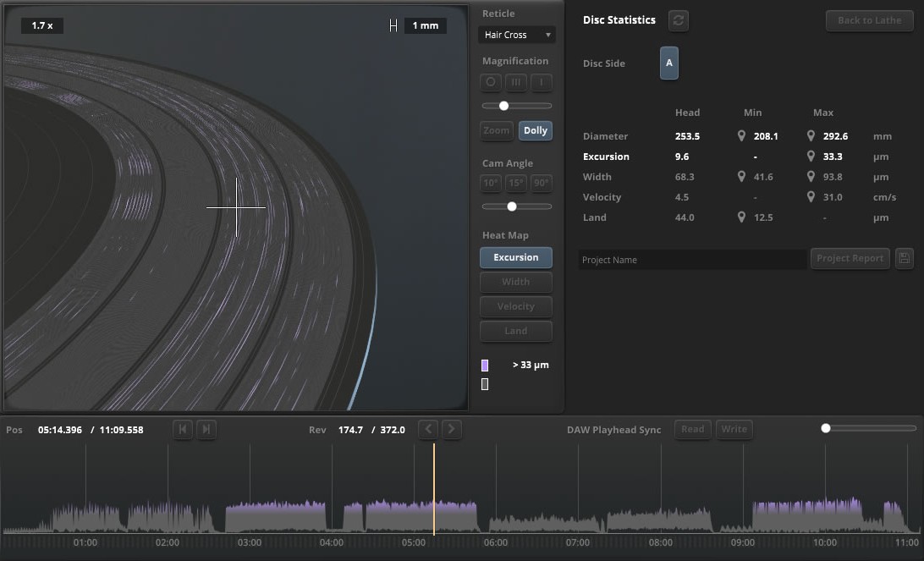
Task: Click the Land head value 44.0
Action: (x=685, y=217)
